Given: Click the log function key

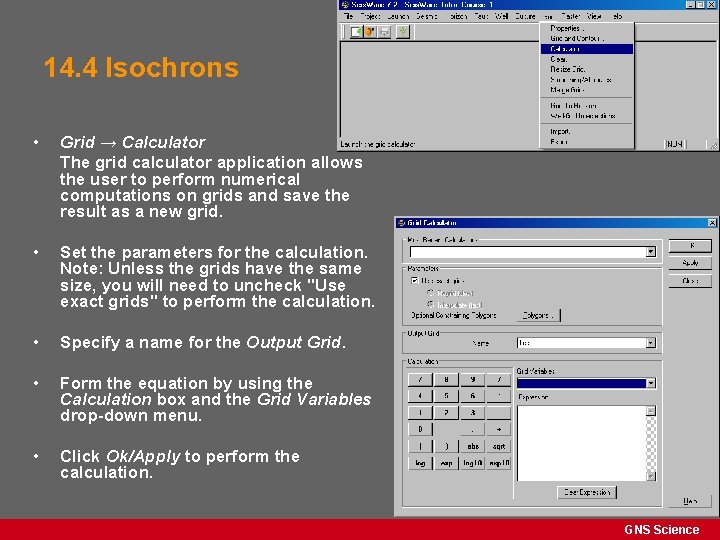Looking at the screenshot, I should pyautogui.click(x=420, y=463).
